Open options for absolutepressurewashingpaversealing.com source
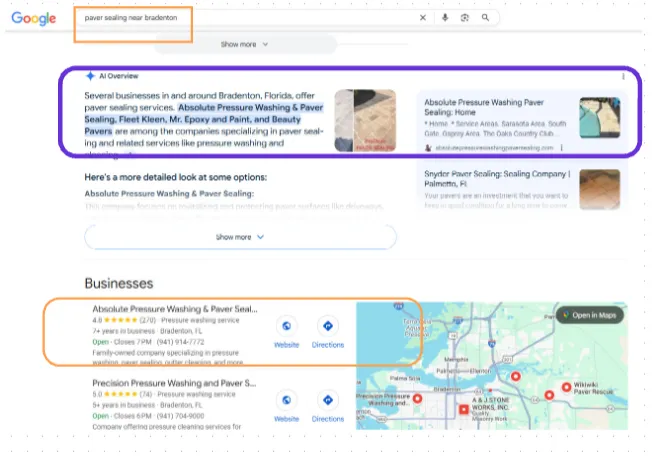The width and height of the screenshot is (654, 456). 561,148
